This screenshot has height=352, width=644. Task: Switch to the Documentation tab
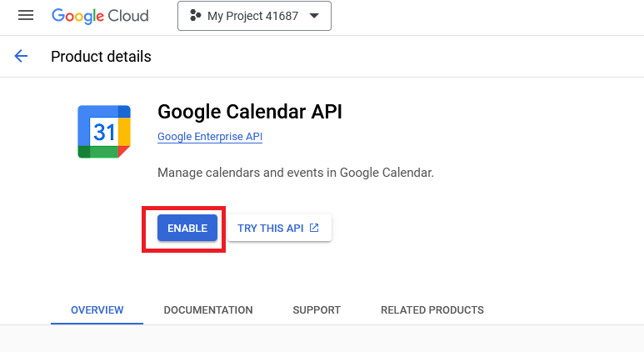click(208, 310)
